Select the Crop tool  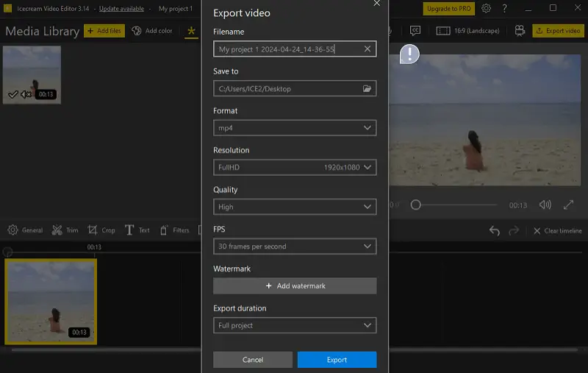coord(101,230)
